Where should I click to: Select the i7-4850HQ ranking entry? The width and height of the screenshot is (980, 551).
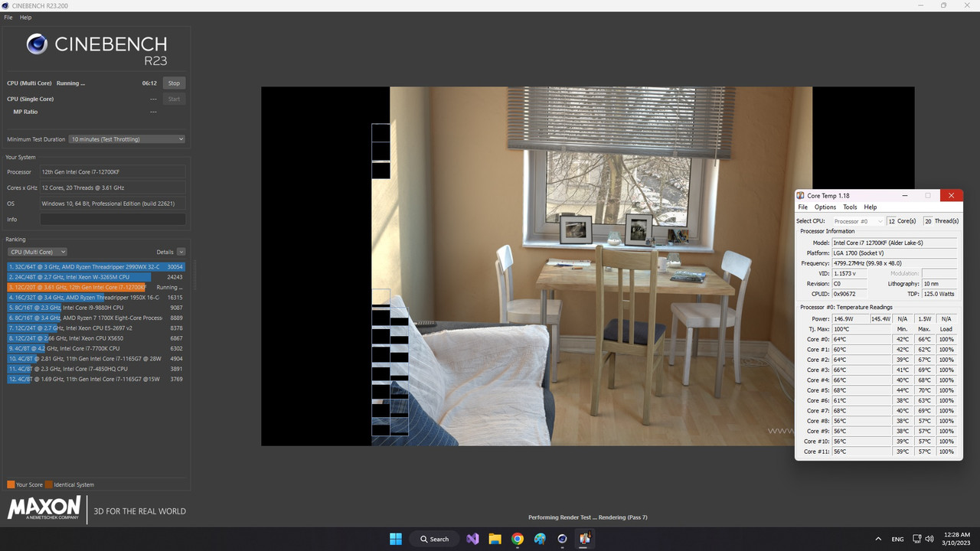pos(96,369)
